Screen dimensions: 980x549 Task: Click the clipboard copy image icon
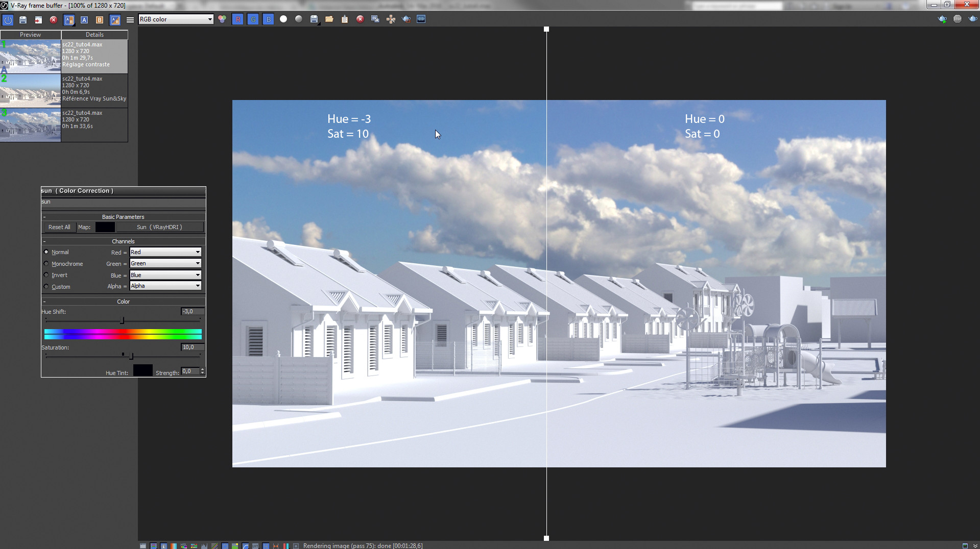tap(345, 19)
